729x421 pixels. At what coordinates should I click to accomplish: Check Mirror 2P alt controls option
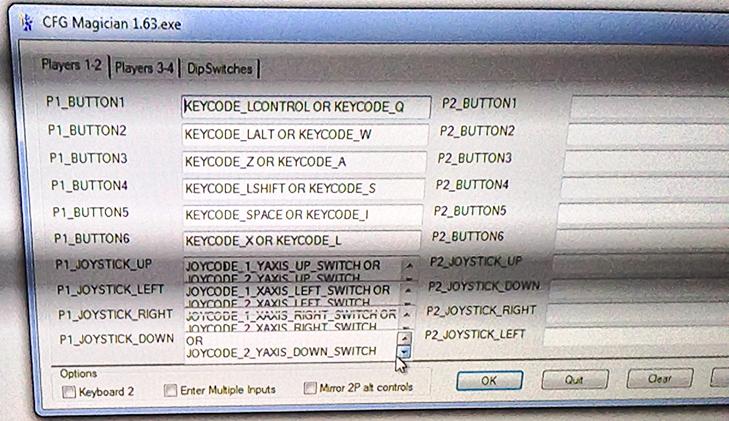coord(311,388)
